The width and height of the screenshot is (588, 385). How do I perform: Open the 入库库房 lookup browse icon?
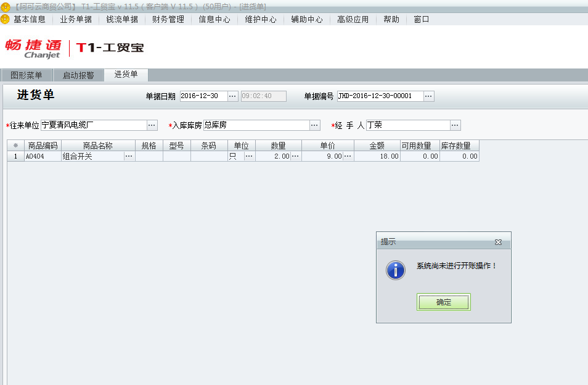(x=315, y=125)
